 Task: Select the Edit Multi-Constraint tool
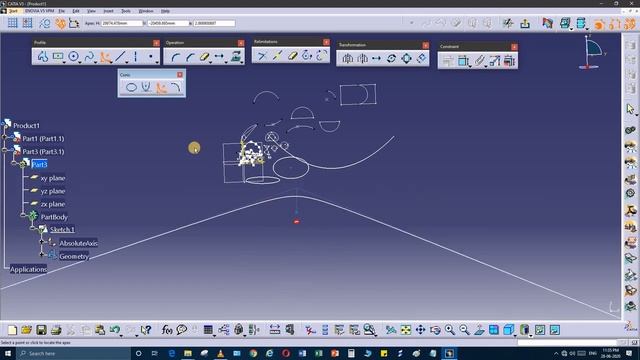coord(509,61)
